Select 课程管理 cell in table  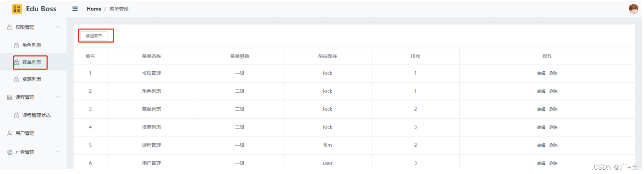tap(151, 145)
